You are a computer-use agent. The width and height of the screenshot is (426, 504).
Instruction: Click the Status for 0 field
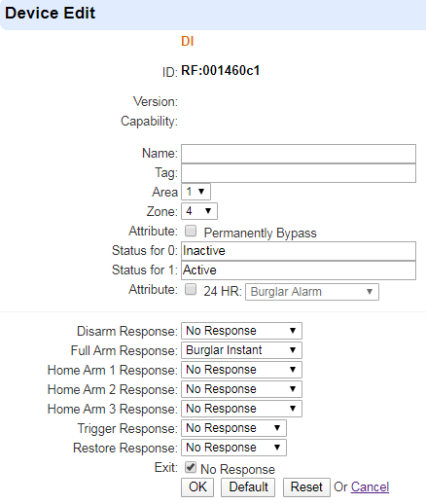coord(299,251)
